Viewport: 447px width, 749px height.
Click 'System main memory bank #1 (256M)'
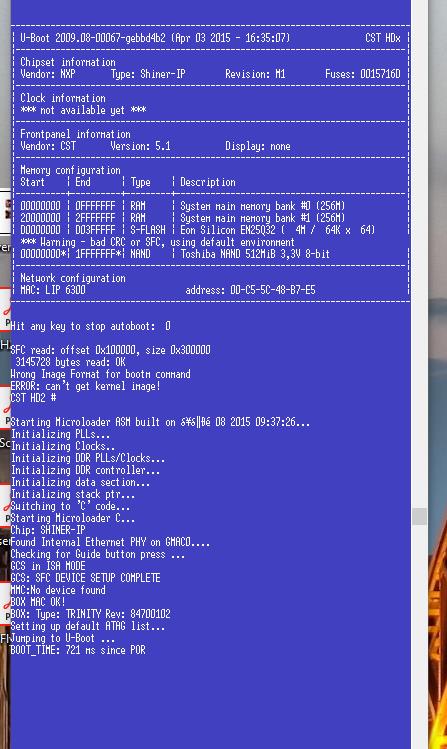(263, 218)
